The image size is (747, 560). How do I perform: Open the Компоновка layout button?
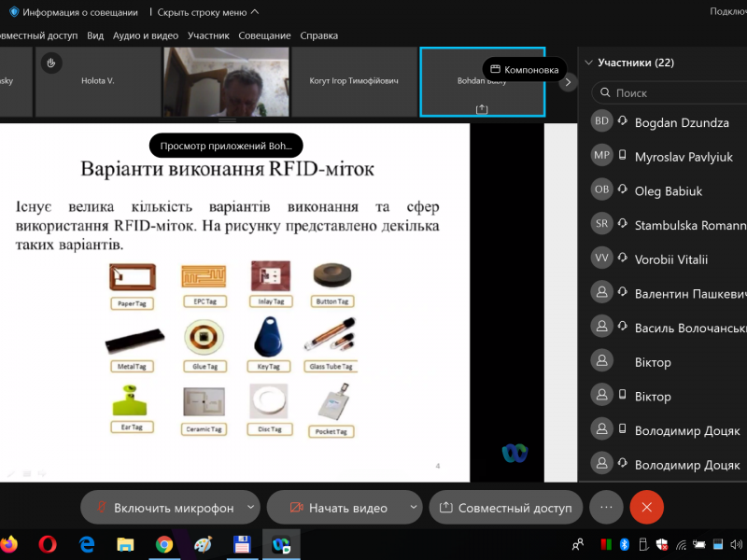tap(524, 69)
